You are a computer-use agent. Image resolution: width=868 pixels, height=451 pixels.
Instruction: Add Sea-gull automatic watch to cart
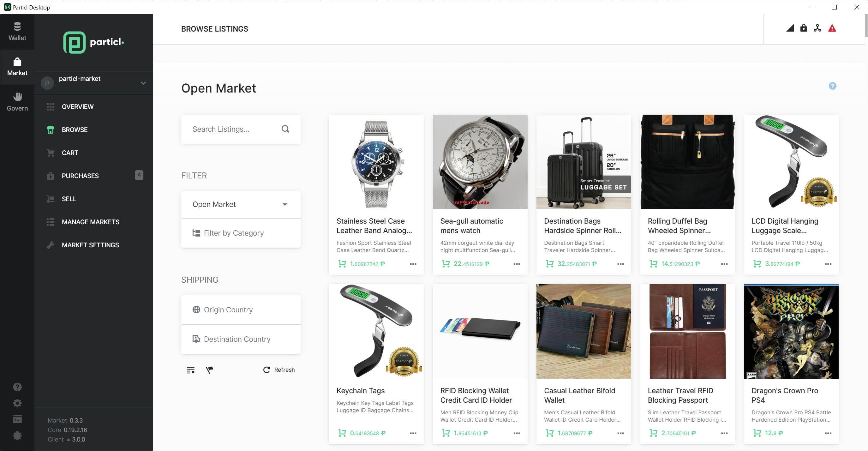(446, 264)
